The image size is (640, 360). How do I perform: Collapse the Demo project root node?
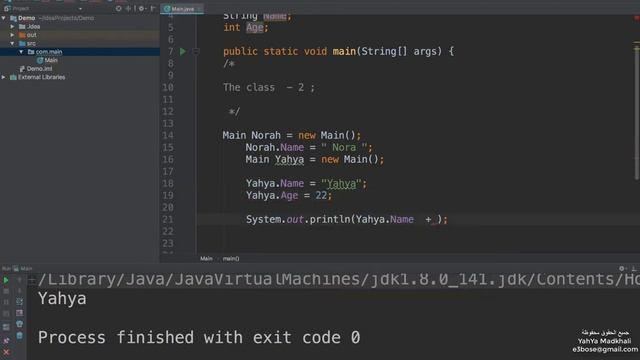4,18
